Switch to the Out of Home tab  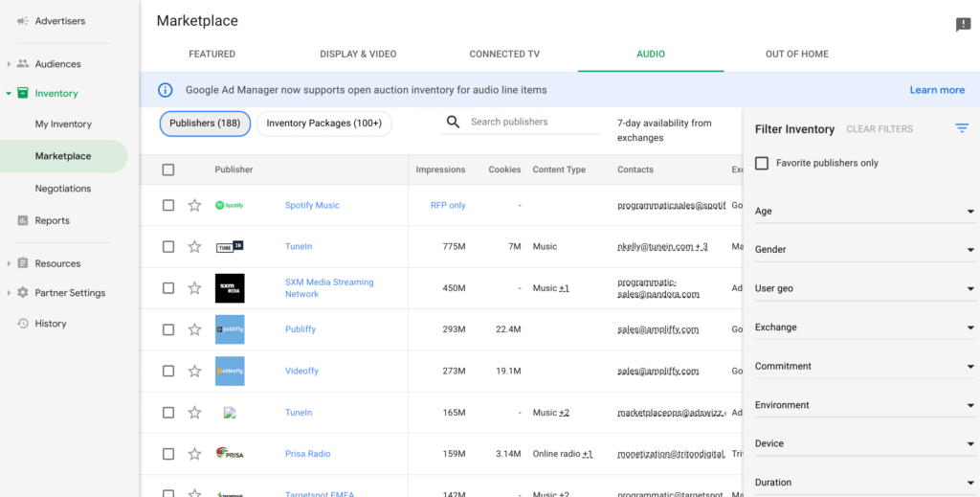pyautogui.click(x=797, y=55)
